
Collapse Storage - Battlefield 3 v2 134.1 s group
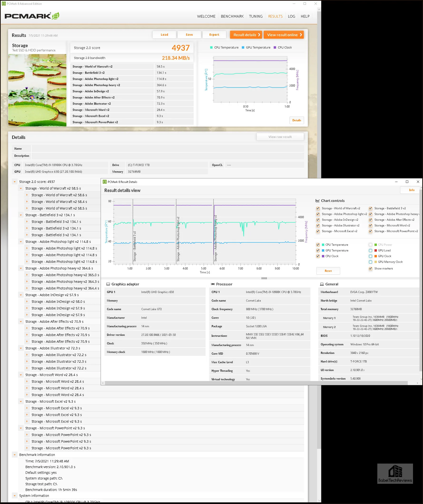coord(21,215)
